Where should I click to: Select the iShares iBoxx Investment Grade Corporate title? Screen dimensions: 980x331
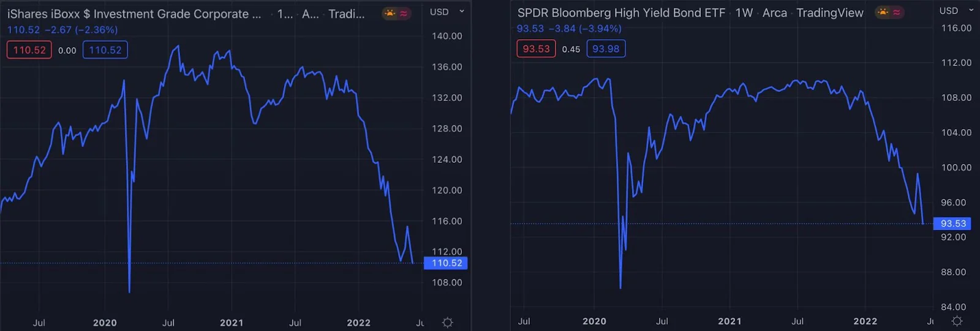click(x=134, y=14)
